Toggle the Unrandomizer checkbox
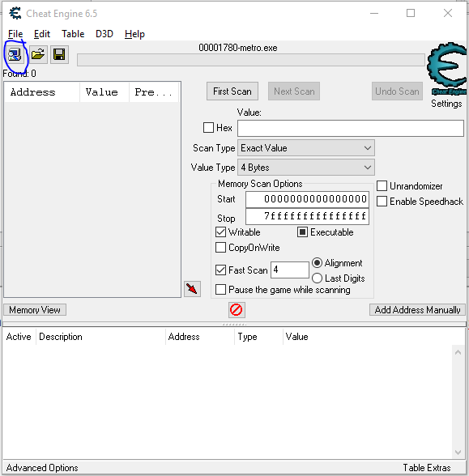The width and height of the screenshot is (469, 476). coord(382,186)
